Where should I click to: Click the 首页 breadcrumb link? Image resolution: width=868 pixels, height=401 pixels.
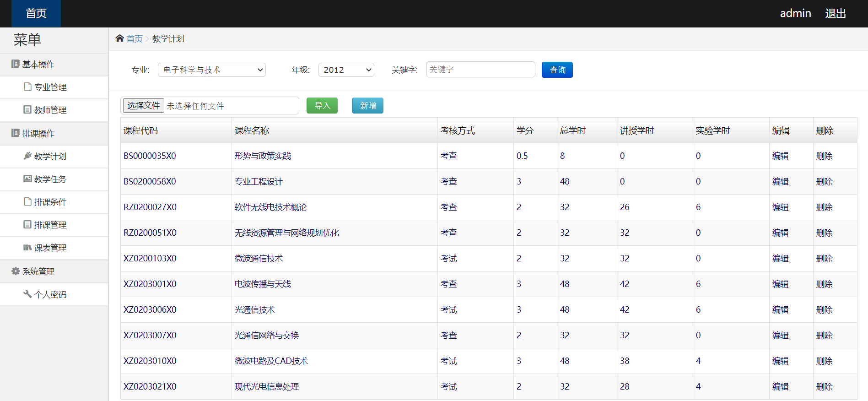pos(135,39)
